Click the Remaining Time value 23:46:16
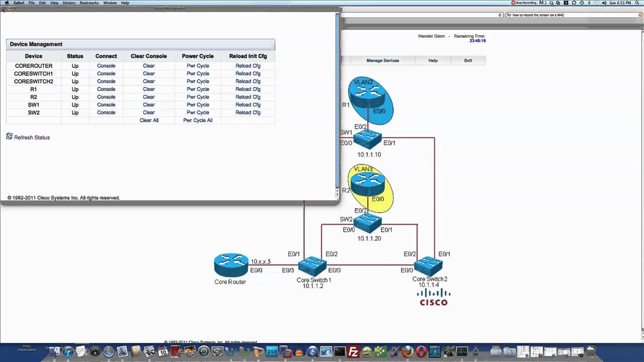This screenshot has height=362, width=644. click(x=477, y=41)
